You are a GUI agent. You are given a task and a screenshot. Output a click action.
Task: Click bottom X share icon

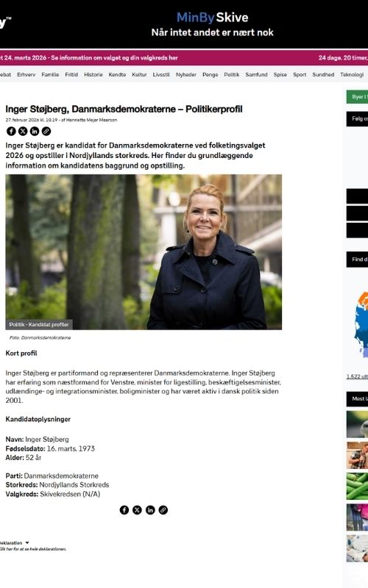pos(137,510)
